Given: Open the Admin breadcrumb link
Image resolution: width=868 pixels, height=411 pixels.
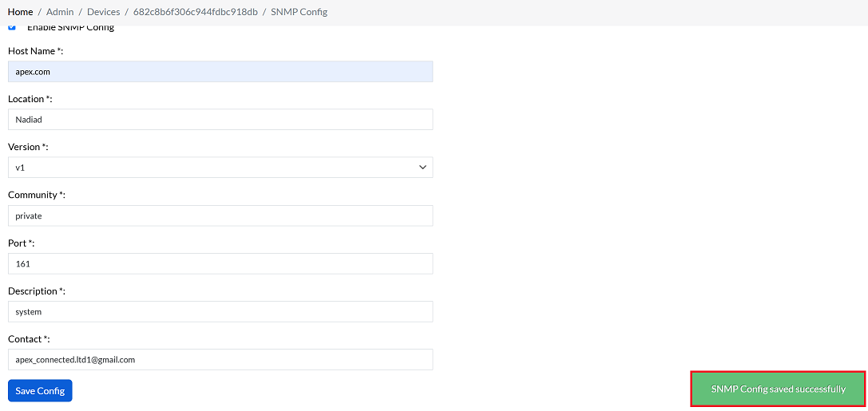Looking at the screenshot, I should [x=60, y=12].
